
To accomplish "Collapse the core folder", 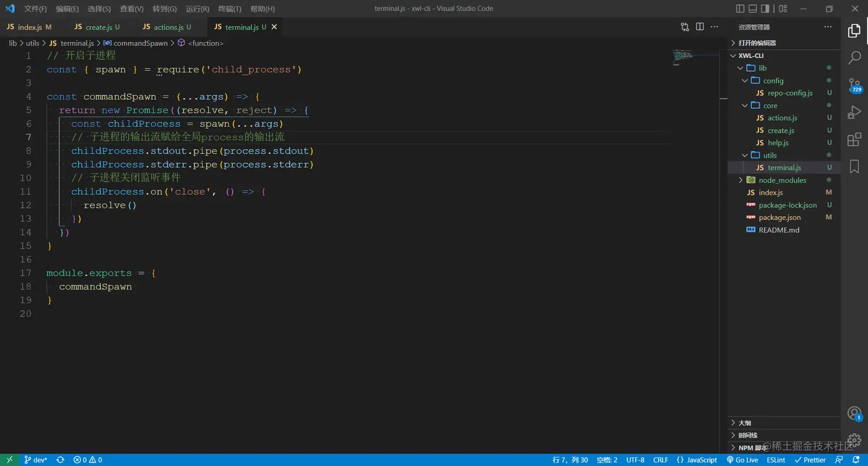I will pos(784,105).
